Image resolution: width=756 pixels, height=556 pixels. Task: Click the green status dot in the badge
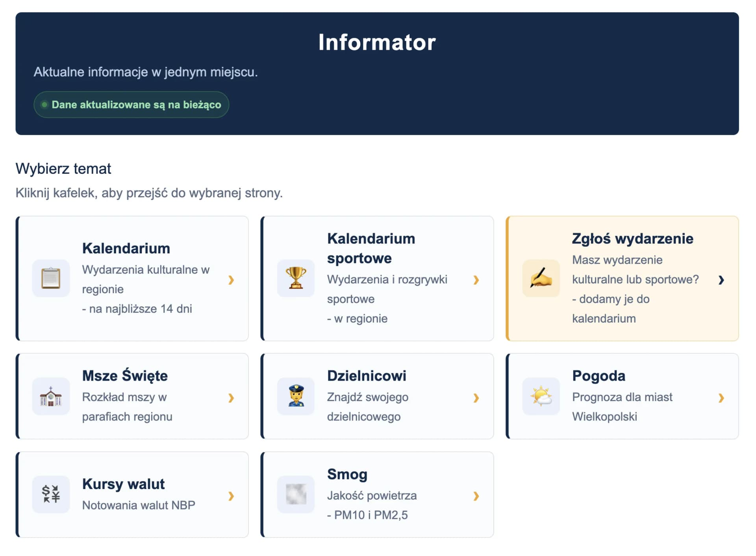44,104
